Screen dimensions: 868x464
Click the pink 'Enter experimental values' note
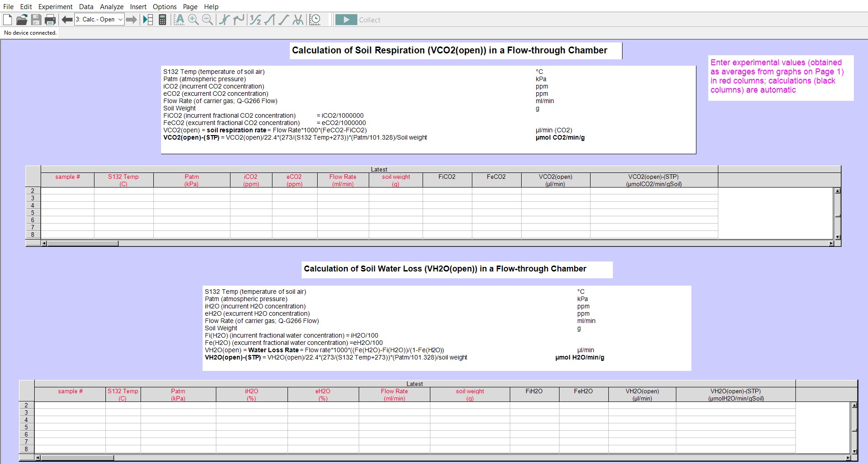[x=781, y=78]
